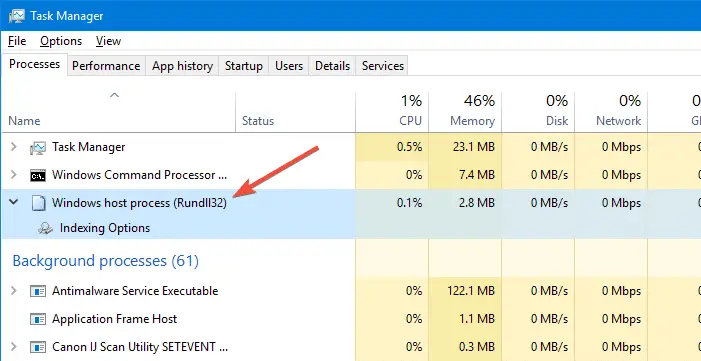
Task: Switch to the Performance tab
Action: coord(106,66)
